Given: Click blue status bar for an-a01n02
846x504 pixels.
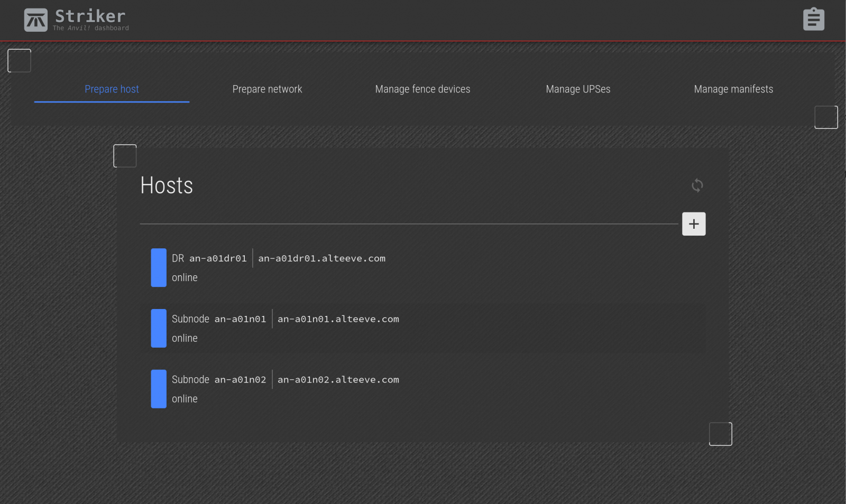Looking at the screenshot, I should pyautogui.click(x=159, y=389).
